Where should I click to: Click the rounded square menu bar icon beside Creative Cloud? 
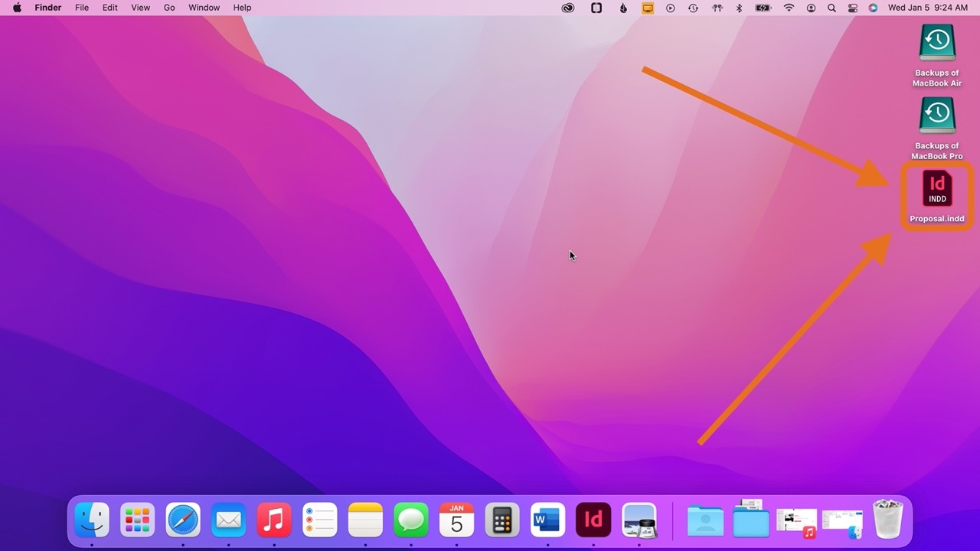[x=596, y=8]
